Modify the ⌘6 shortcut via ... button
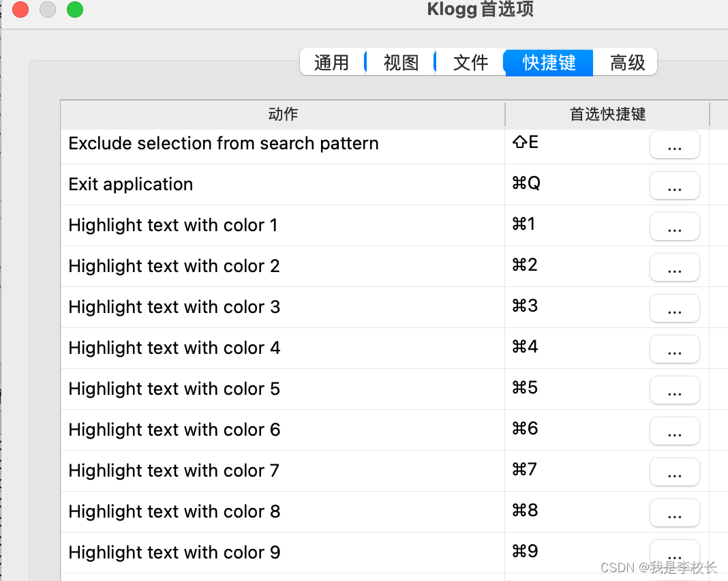This screenshot has width=728, height=581. [674, 431]
